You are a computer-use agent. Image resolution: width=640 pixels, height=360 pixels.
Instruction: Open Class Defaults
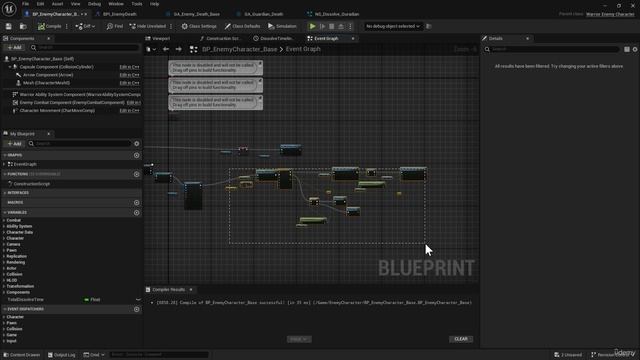click(242, 26)
